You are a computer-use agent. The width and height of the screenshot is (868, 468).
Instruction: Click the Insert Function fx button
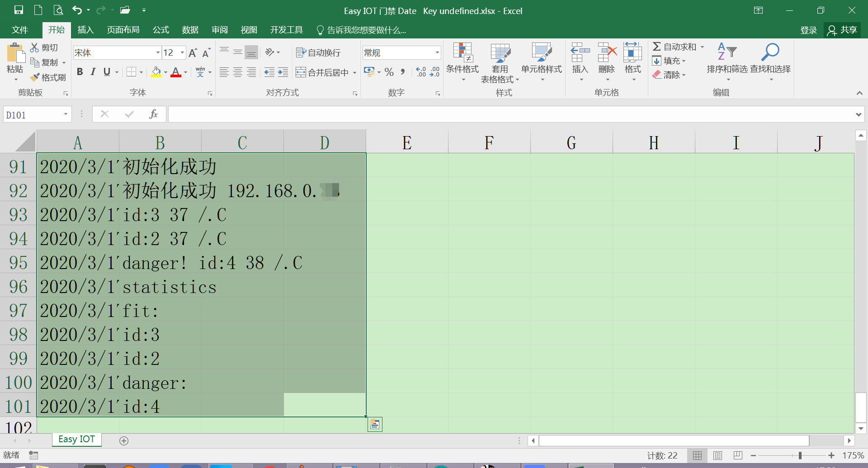point(153,114)
